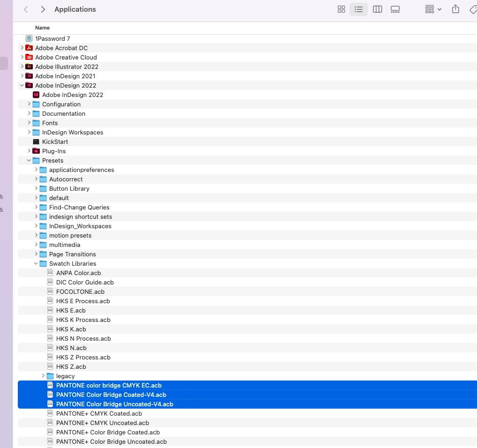Click the Swatch Libraries folder icon
The height and width of the screenshot is (448, 477).
(x=43, y=263)
